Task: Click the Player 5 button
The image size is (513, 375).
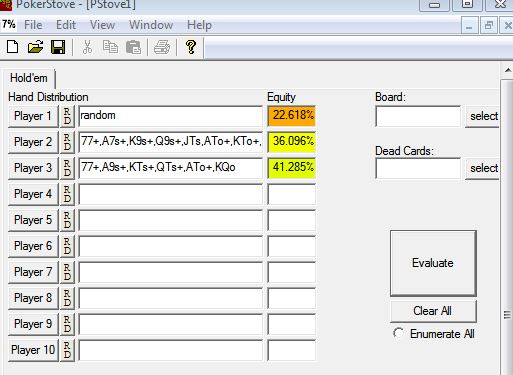Action: 33,220
